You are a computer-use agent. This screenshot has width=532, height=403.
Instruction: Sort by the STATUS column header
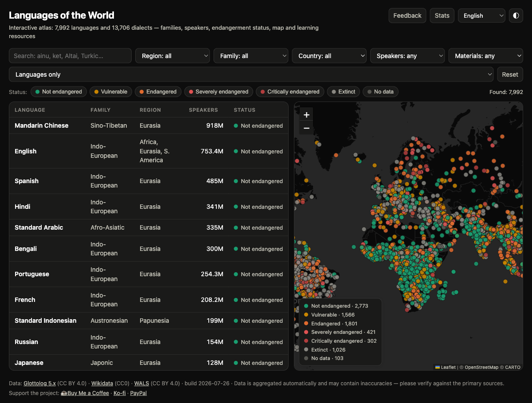click(x=245, y=110)
